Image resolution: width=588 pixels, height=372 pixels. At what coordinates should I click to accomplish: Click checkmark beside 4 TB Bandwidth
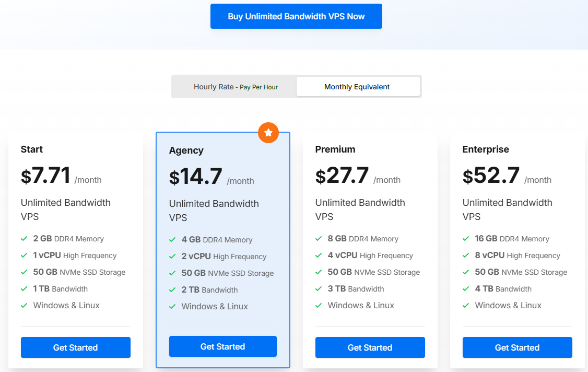(x=466, y=289)
